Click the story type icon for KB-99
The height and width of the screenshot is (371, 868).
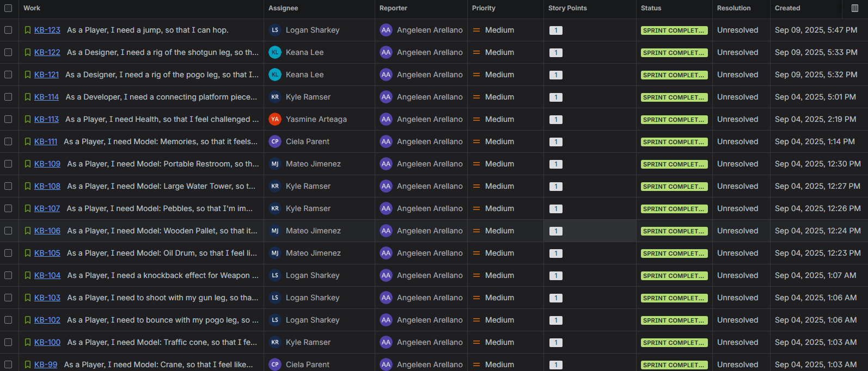(x=28, y=364)
